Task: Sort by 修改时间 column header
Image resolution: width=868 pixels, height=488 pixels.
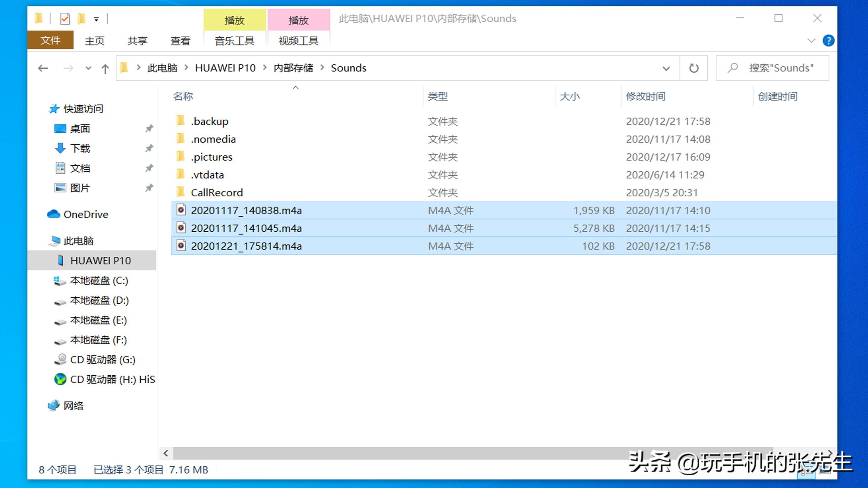Action: click(x=646, y=96)
